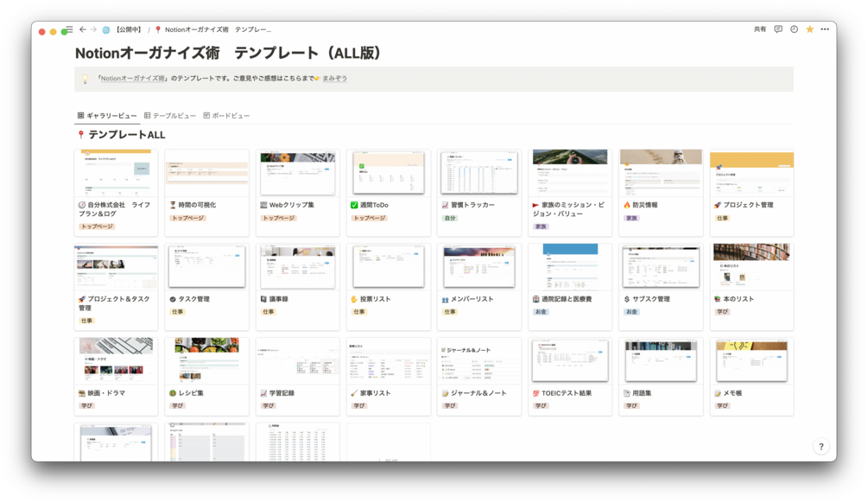The width and height of the screenshot is (868, 503).
Task: Click お金 tag on サブスク管理 card
Action: tap(631, 312)
